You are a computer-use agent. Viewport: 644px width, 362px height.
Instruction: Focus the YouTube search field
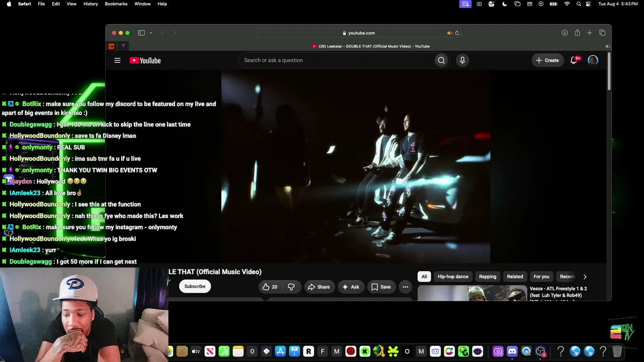(x=337, y=60)
